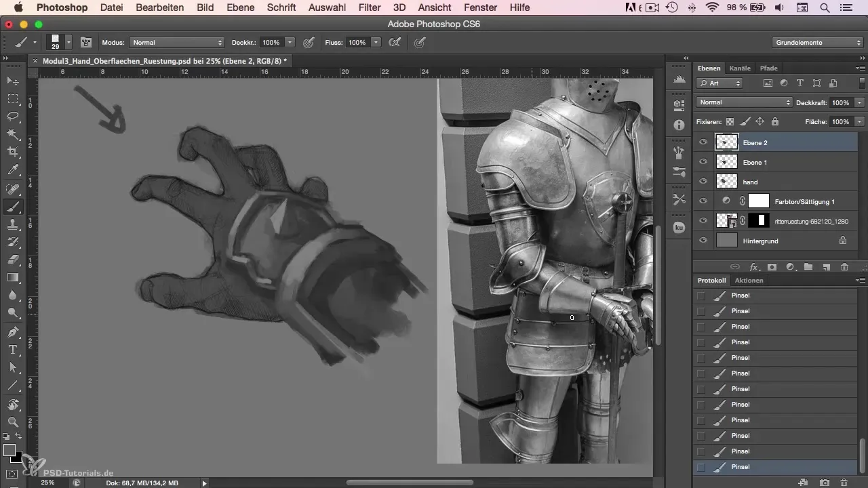Switch to the Pfade tab
Screen dimensions: 868x488
point(768,68)
